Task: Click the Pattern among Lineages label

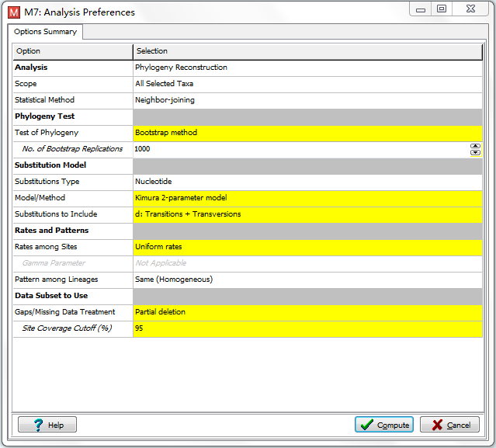Action: point(57,280)
